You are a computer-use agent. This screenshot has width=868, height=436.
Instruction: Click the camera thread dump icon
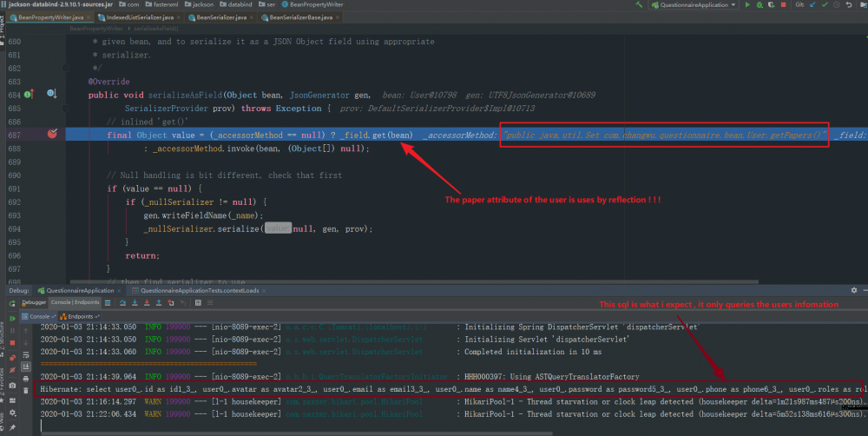(x=12, y=386)
